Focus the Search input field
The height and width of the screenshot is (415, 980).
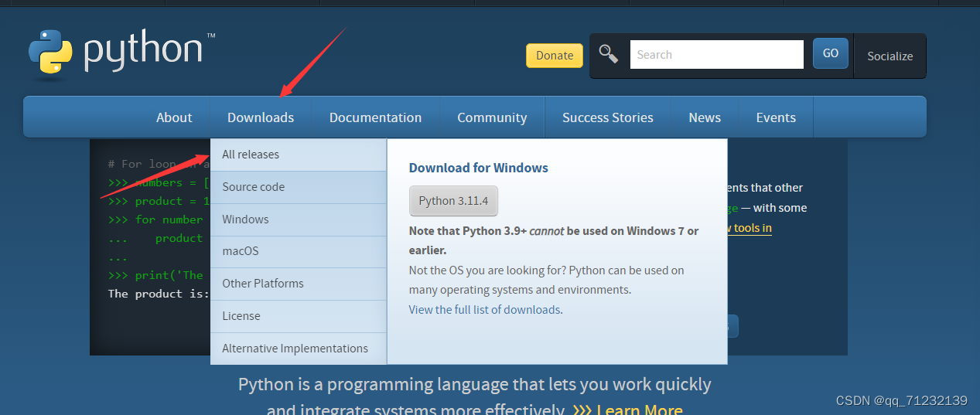717,55
